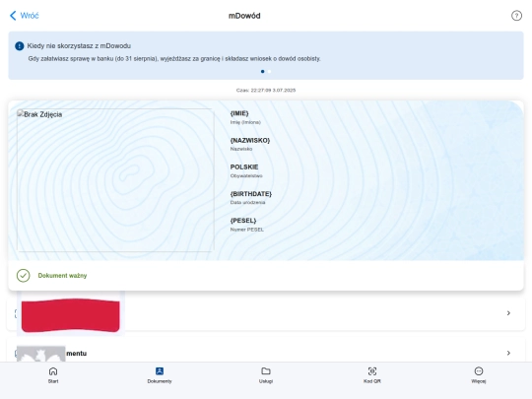This screenshot has height=399, width=532.
Task: Click the Data urodzenia label
Action: tap(247, 203)
